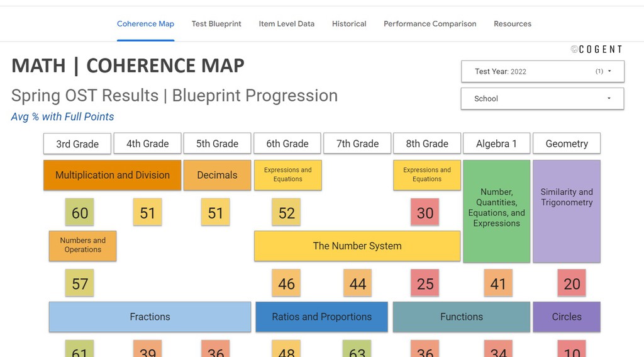Click the Circles block
The height and width of the screenshot is (357, 644).
click(x=567, y=317)
